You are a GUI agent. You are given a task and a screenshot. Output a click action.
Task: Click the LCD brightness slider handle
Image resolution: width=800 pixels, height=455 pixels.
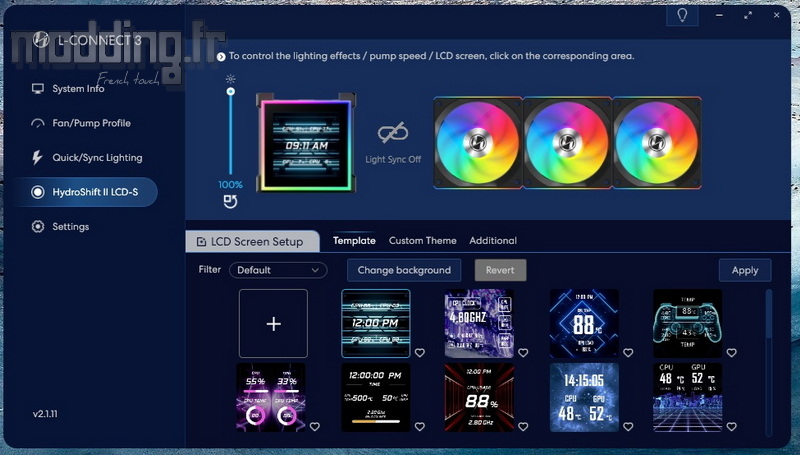[231, 91]
